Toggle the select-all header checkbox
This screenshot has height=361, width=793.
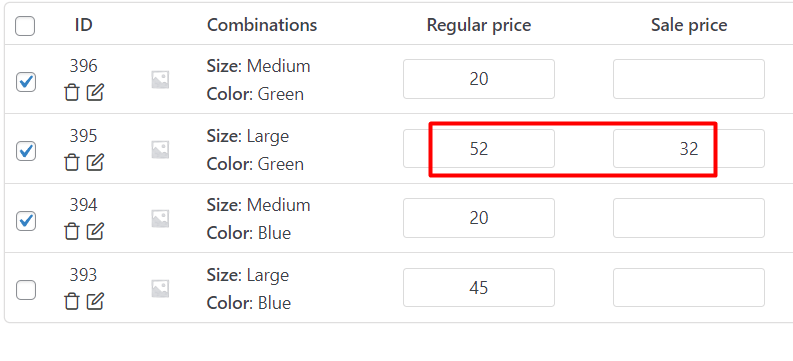pos(25,26)
